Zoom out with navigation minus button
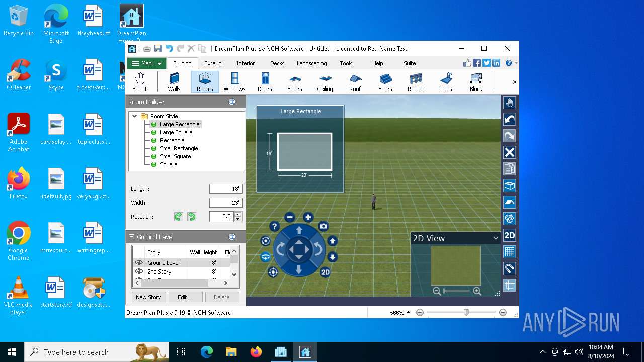 point(289,217)
